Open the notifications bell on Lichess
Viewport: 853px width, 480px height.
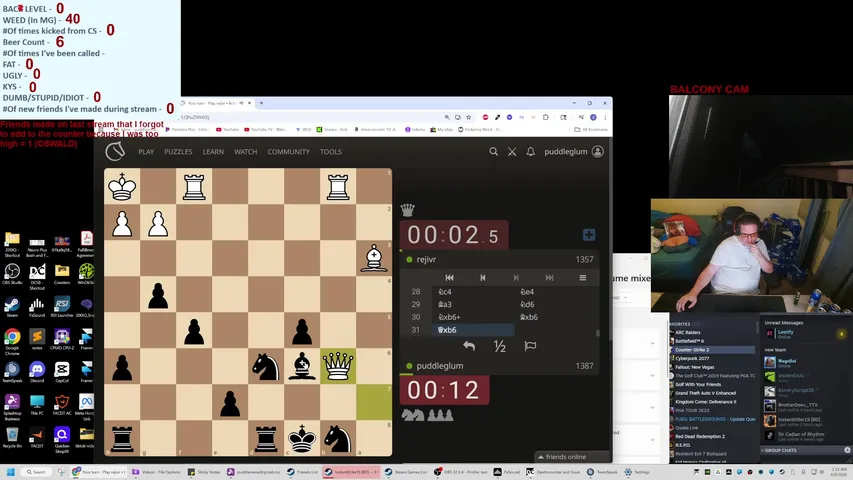point(530,152)
